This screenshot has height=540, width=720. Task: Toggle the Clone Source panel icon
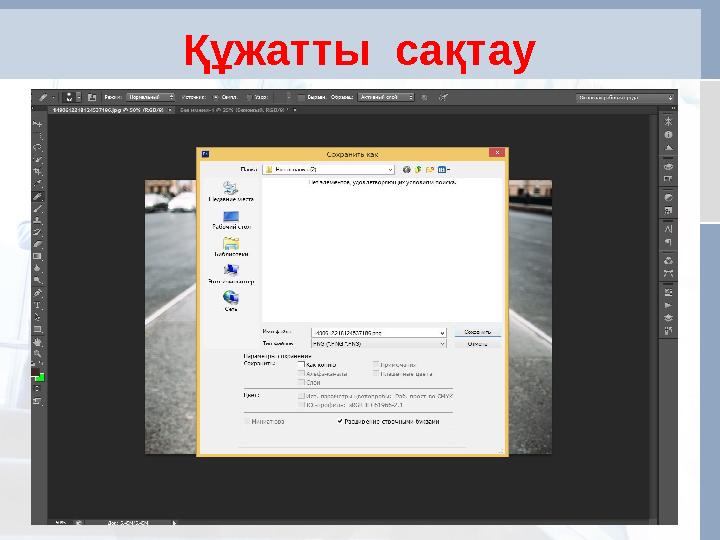[x=92, y=97]
